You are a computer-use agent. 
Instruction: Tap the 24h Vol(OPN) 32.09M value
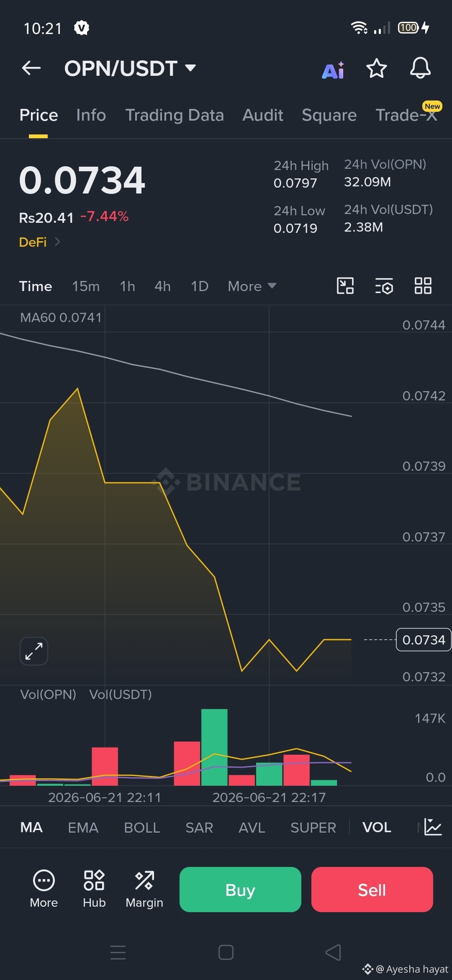(367, 182)
